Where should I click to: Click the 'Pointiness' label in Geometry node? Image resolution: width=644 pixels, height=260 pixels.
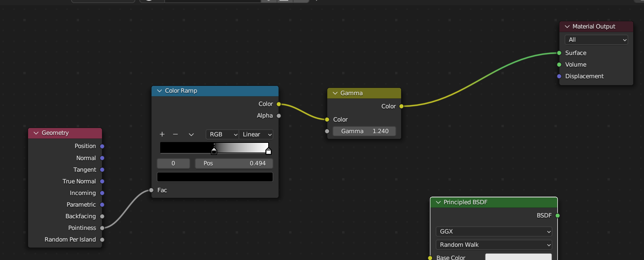pos(82,228)
